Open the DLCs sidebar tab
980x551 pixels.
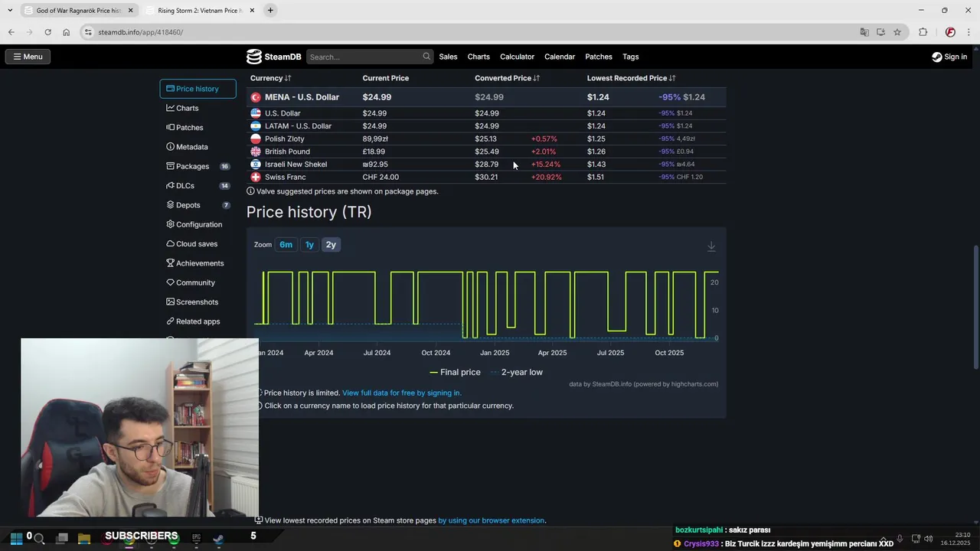click(x=198, y=186)
